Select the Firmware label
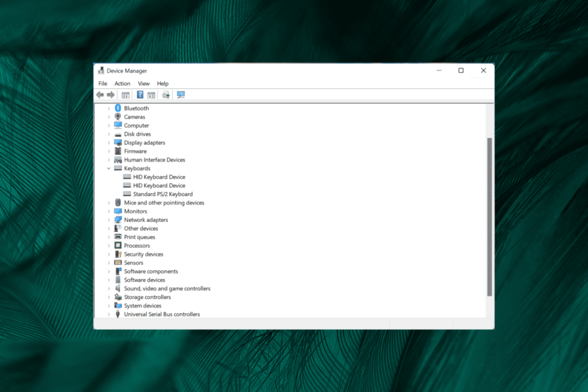Image resolution: width=588 pixels, height=392 pixels. 135,151
